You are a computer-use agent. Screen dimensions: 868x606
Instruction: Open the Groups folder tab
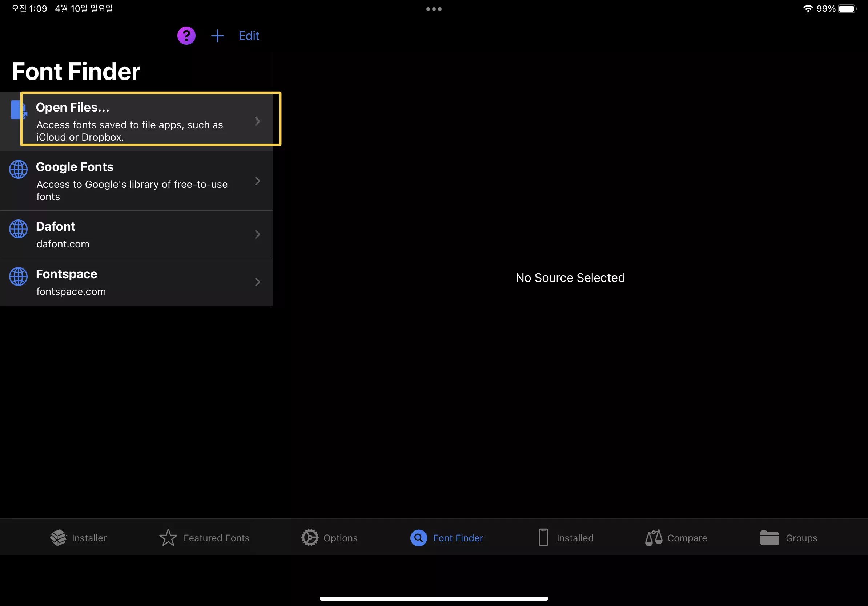(789, 538)
